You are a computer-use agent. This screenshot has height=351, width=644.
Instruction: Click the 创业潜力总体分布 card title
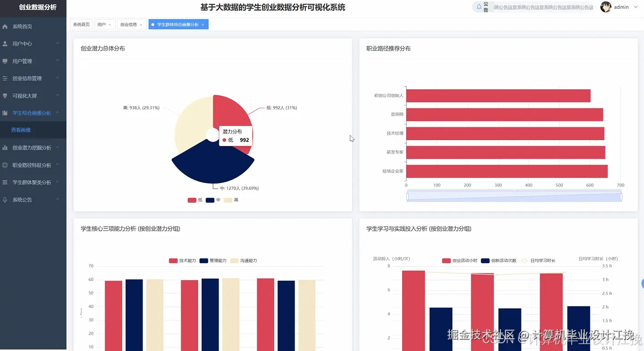coord(103,48)
